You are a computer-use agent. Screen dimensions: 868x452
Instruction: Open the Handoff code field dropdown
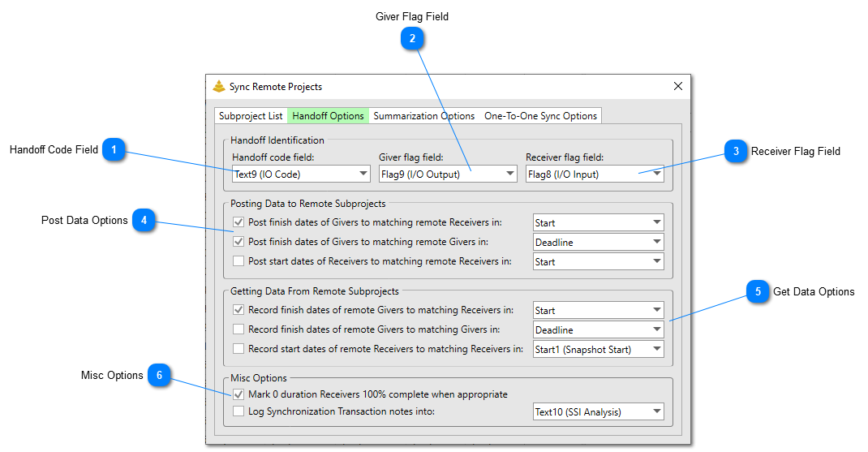click(x=301, y=174)
